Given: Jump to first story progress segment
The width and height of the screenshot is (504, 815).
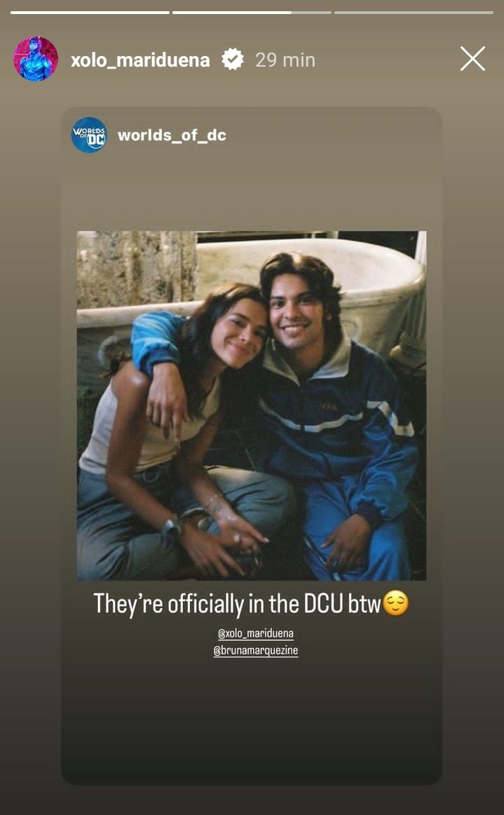Looking at the screenshot, I should point(90,13).
